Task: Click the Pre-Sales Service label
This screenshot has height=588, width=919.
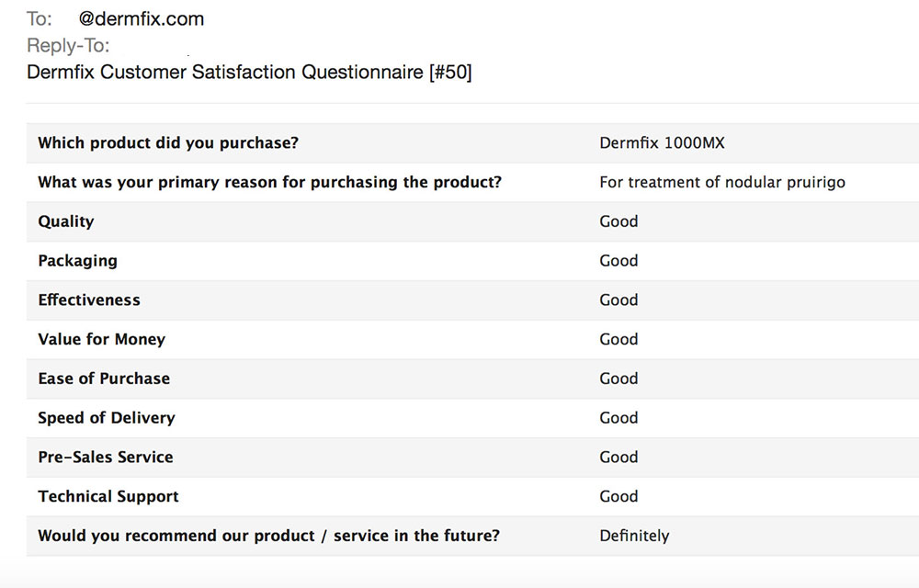Action: [x=106, y=457]
